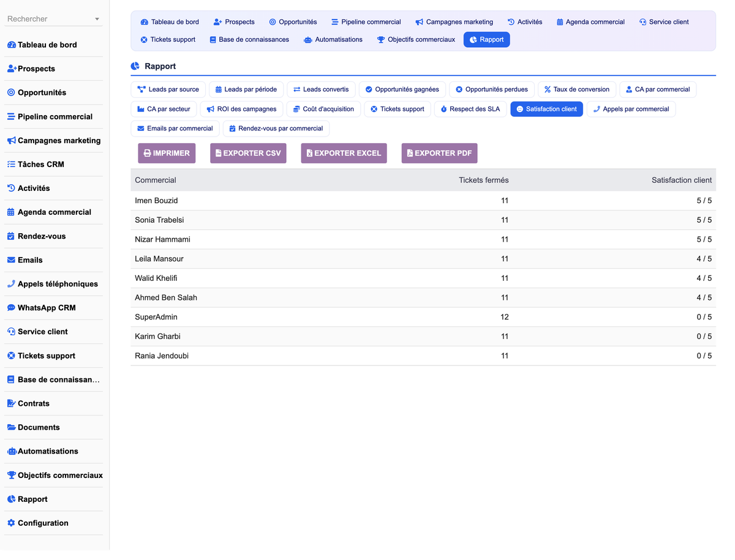Select the Activités top tab
Screen dimensions: 735x560
(x=525, y=22)
